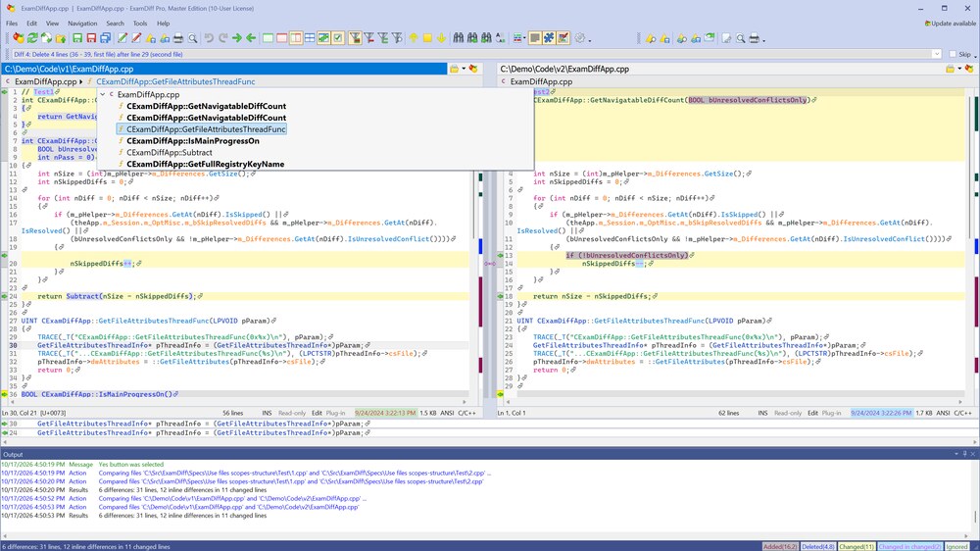The height and width of the screenshot is (551, 980).
Task: Click the printer icon in main toolbar
Action: pos(178,38)
